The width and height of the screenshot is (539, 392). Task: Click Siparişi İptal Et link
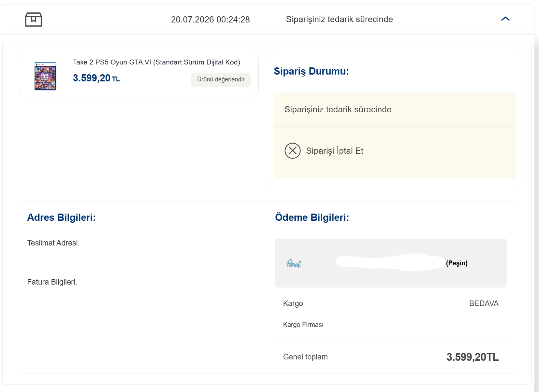coord(334,151)
